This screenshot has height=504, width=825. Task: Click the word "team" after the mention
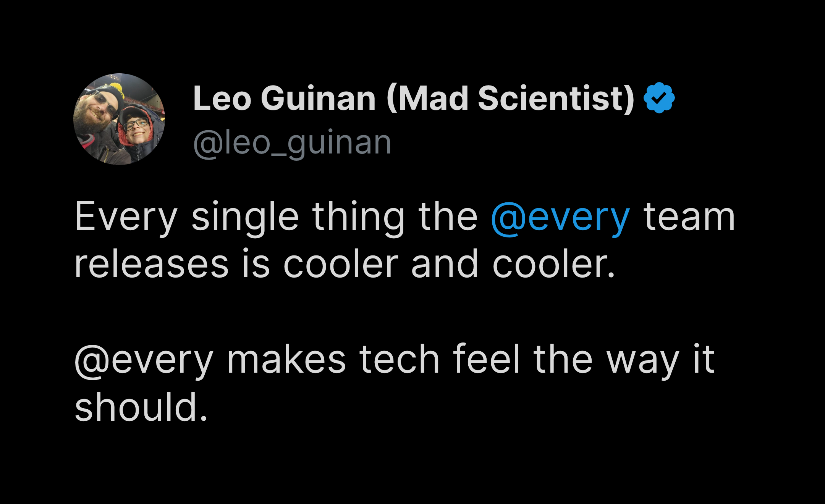point(689,218)
